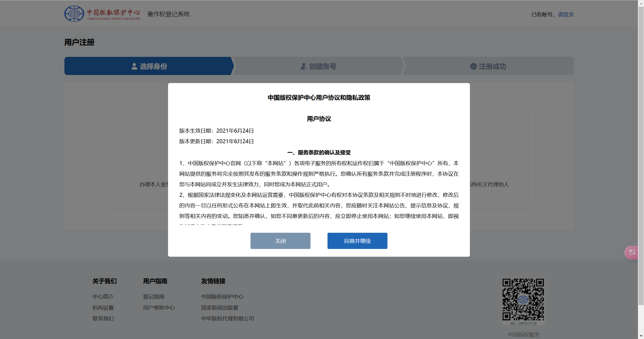644x339 pixels.
Task: Open 用户帮助中心 footer link
Action: coord(159,308)
